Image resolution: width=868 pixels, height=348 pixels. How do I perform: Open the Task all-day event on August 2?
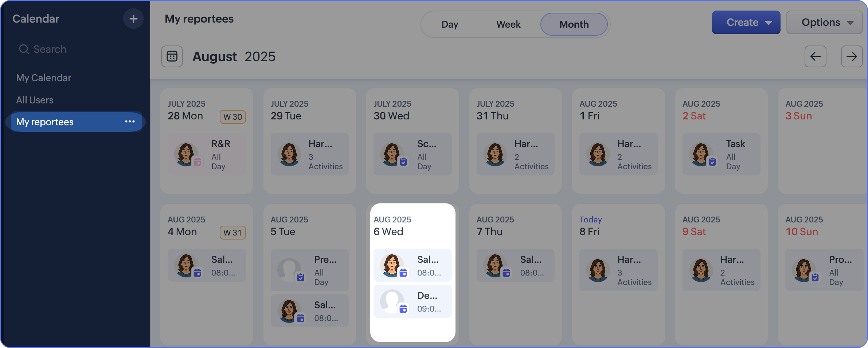tap(721, 154)
